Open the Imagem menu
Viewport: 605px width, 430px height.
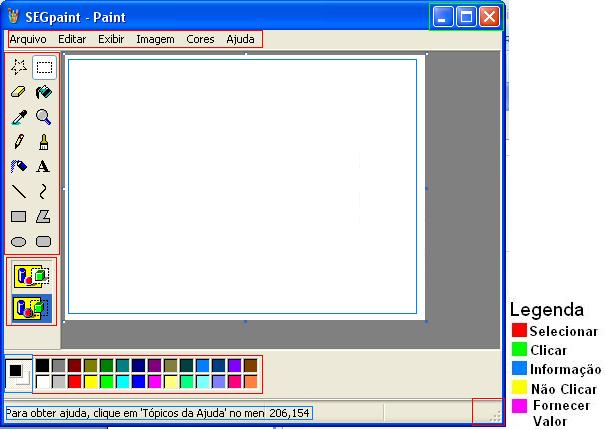coord(155,39)
